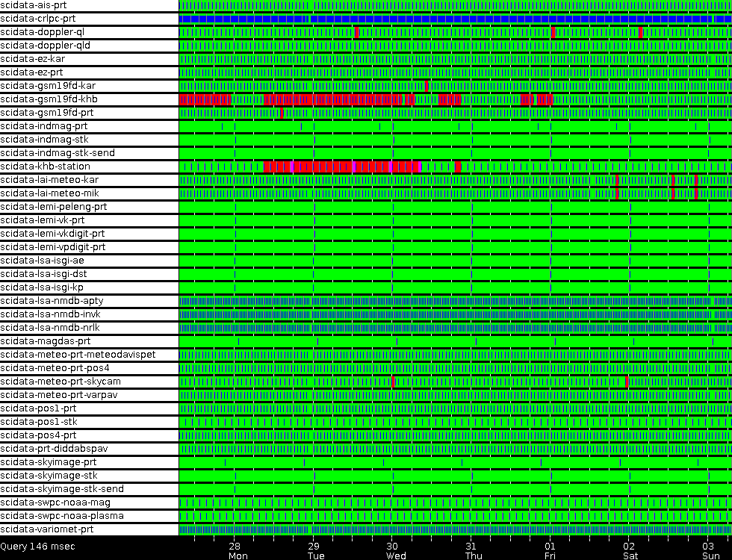Screen dimensions: 732x560
Task: Click scidata-lemi-vpdigit-prt label
Action: pyautogui.click(x=53, y=247)
